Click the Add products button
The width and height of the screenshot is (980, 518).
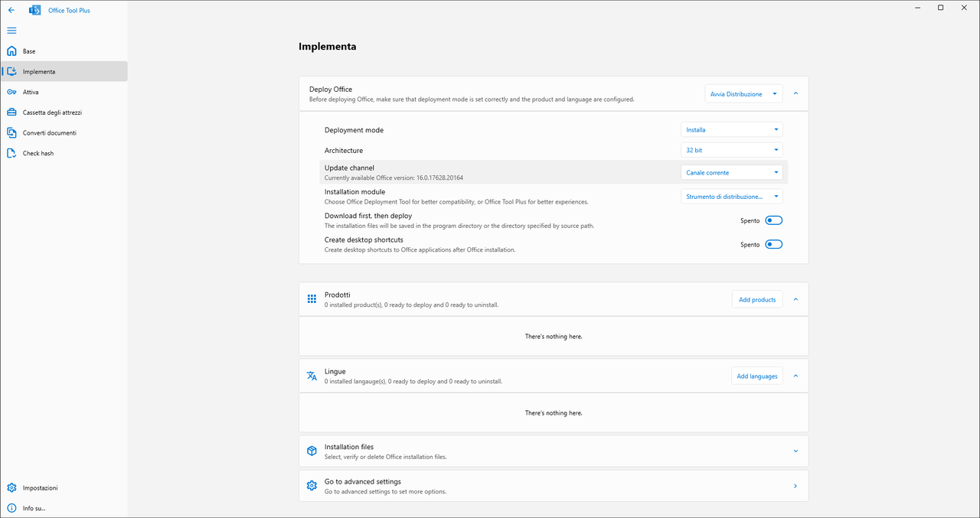tap(756, 300)
